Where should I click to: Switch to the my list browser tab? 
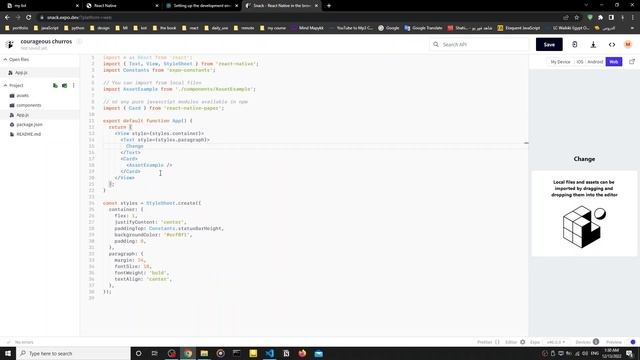[x=42, y=6]
